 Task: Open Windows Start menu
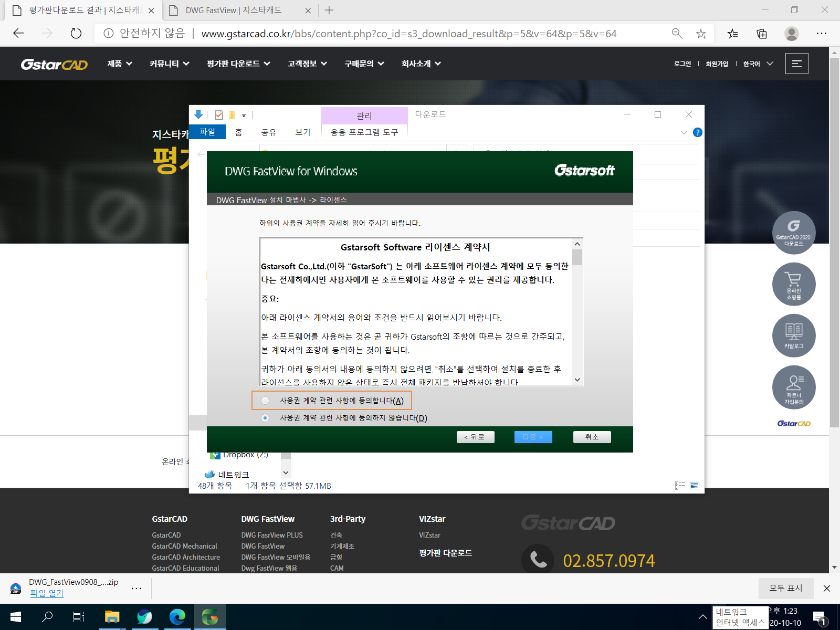tap(16, 617)
